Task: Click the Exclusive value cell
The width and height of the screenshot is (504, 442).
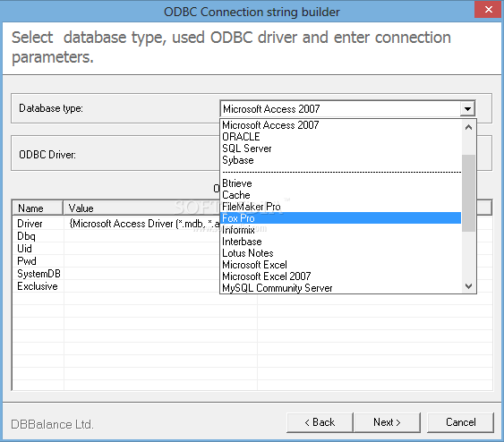Action: coord(142,286)
